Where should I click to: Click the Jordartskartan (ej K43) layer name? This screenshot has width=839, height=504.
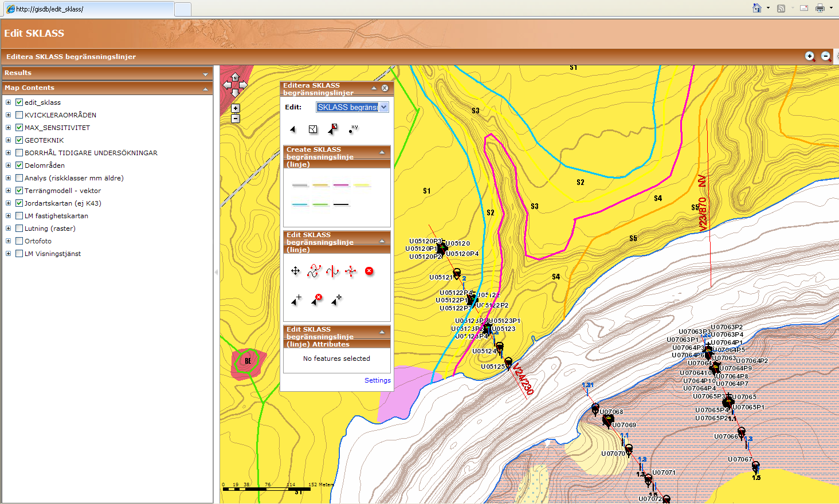pyautogui.click(x=63, y=203)
